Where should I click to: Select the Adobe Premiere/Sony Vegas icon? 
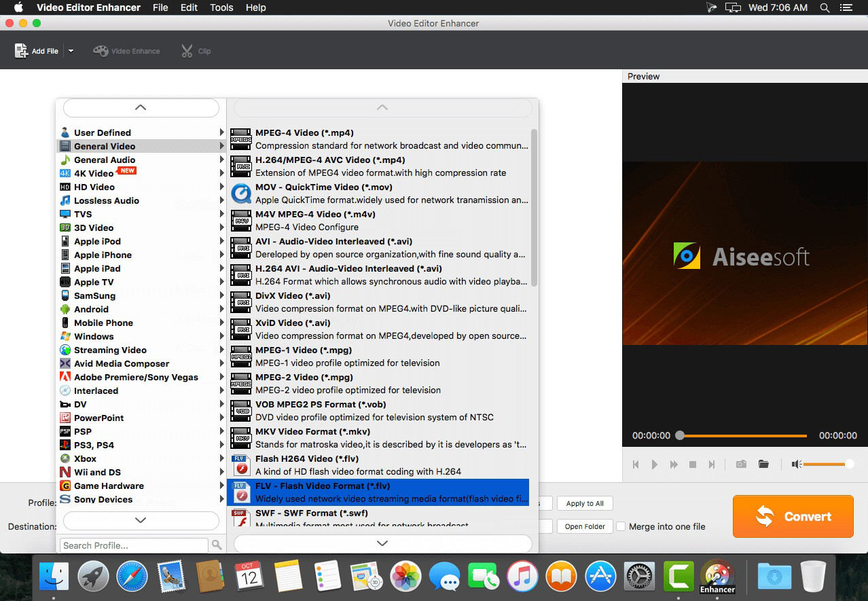click(65, 377)
